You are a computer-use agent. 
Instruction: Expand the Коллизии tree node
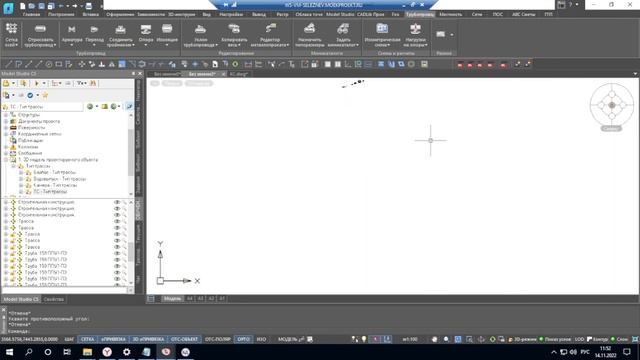point(6,147)
